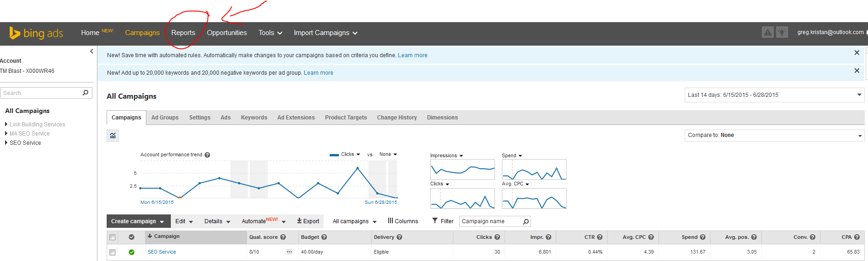
Task: Toggle the performance chart icon
Action: [x=113, y=136]
